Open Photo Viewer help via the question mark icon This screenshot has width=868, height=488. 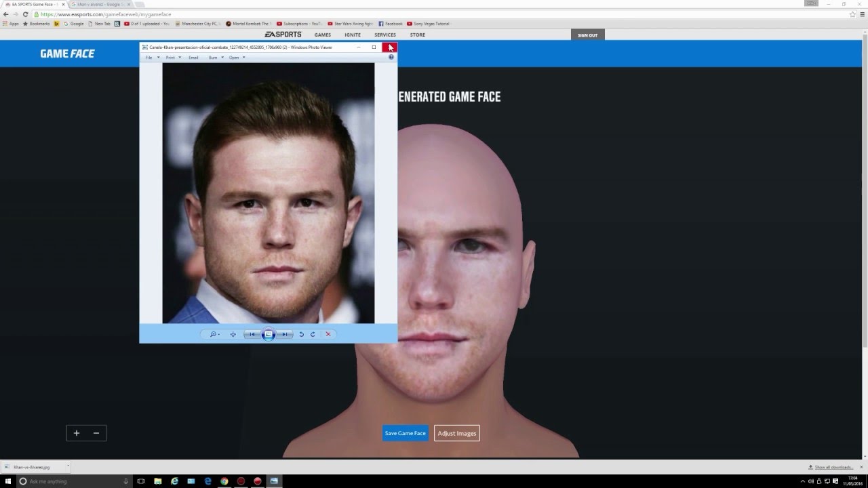[391, 57]
